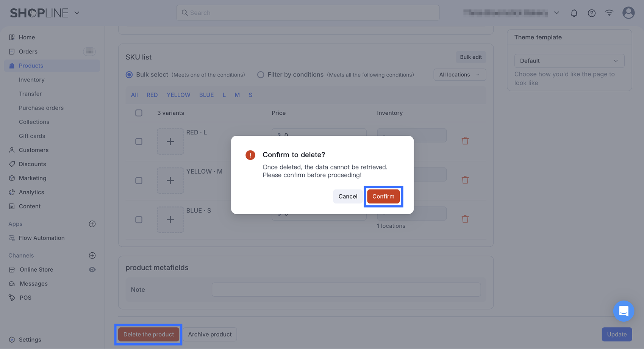Screen dimensions: 644x349
Task: Click trash icon for BLUE · S variant
Action: click(x=465, y=219)
